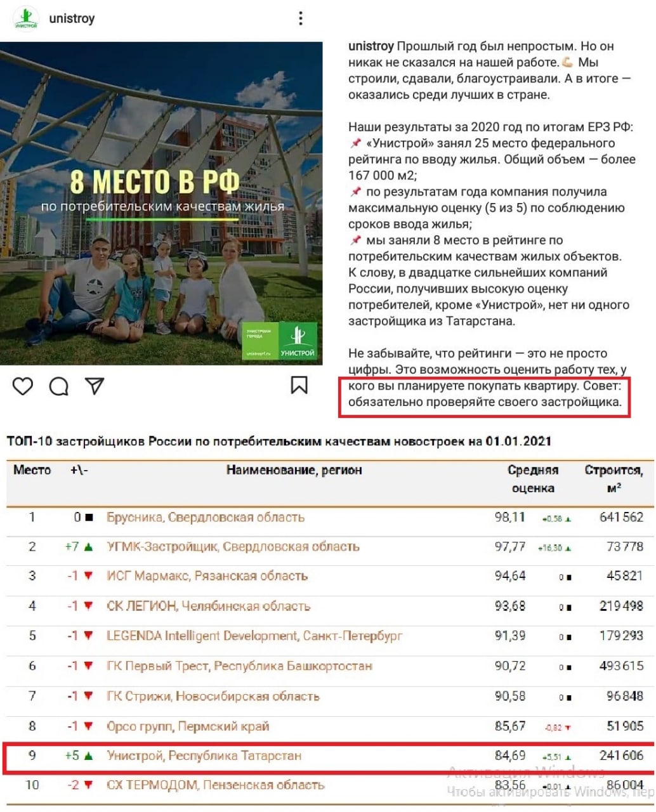Open СХ ТЕРМОДОМ, Пензенская область link
Image resolution: width=656 pixels, height=812 pixels.
pyautogui.click(x=215, y=785)
